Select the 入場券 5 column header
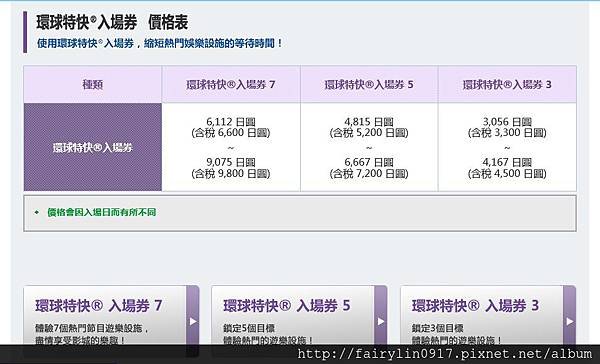 pyautogui.click(x=369, y=84)
